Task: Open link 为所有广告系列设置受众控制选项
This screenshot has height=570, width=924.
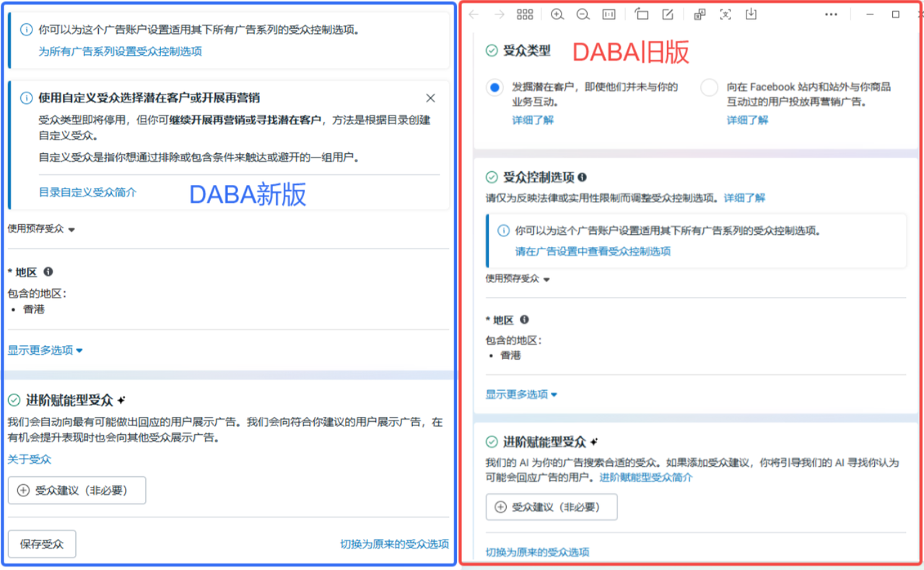Action: [120, 51]
